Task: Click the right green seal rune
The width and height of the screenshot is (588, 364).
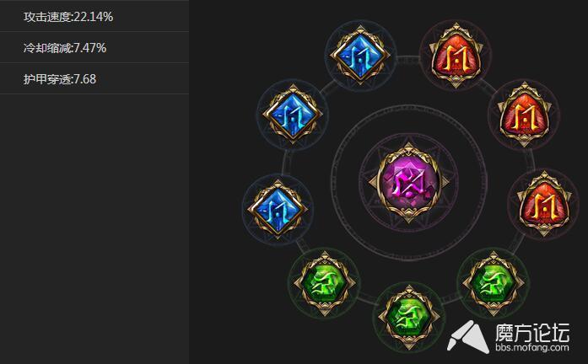Action: pos(494,283)
